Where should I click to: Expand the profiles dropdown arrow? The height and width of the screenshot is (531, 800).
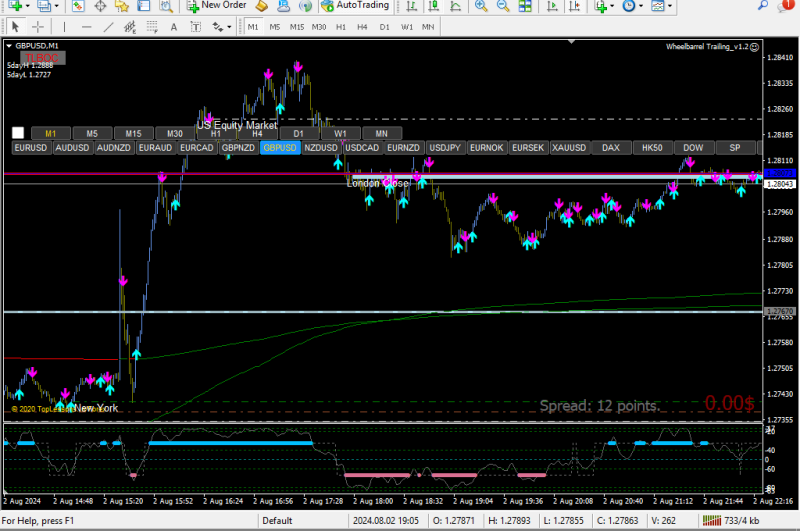tap(56, 6)
